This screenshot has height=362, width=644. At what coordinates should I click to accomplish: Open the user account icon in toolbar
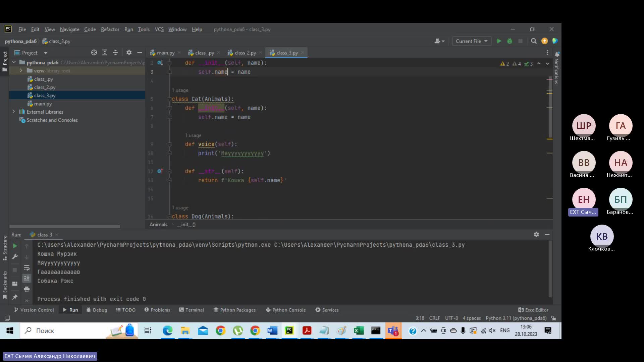(x=439, y=41)
